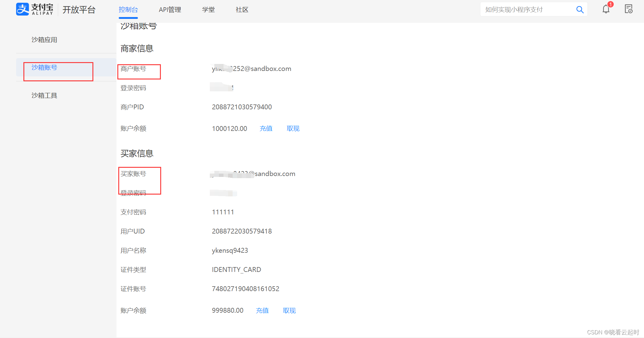Click merchant PID 2088721030579400

pyautogui.click(x=242, y=107)
